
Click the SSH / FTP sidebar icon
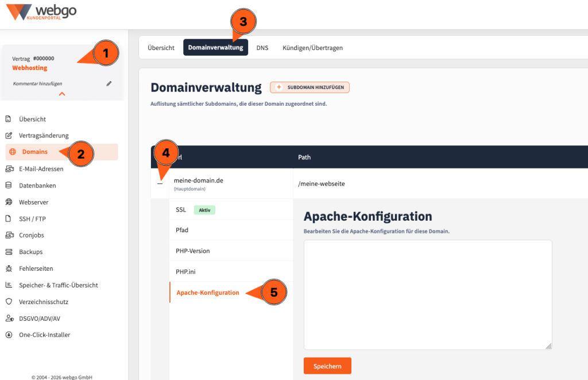click(x=8, y=218)
